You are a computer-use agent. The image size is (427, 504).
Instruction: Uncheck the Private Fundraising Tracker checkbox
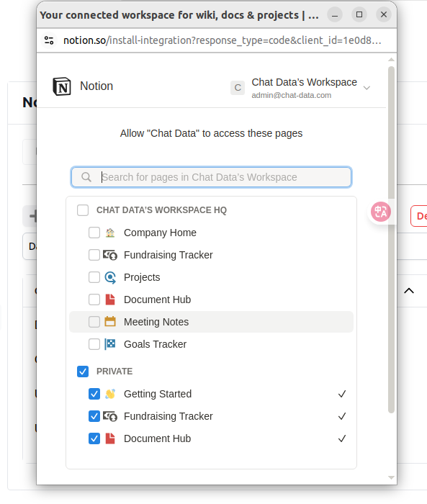pyautogui.click(x=94, y=416)
